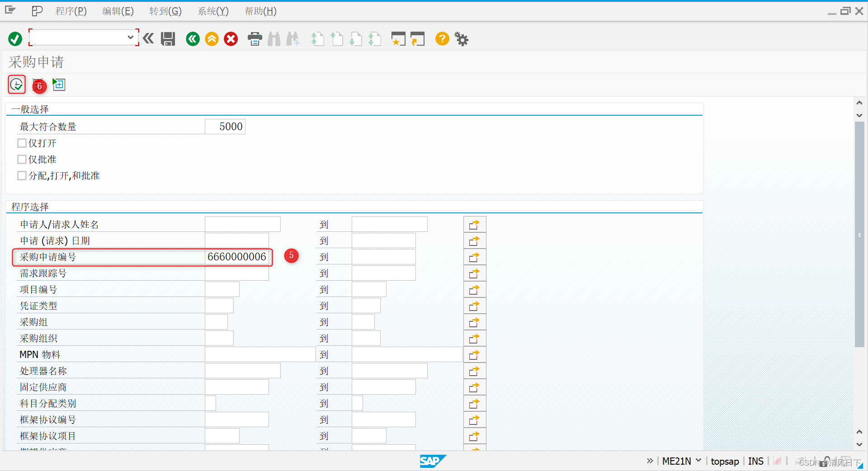Viewport: 868px width, 471px height.
Task: Open multiple selection for 项目编号
Action: 475,289
